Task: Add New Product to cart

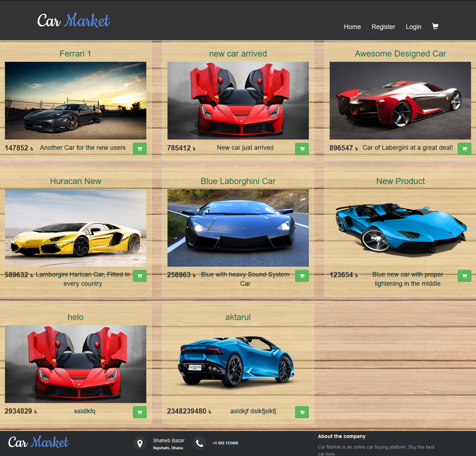Action: click(464, 276)
